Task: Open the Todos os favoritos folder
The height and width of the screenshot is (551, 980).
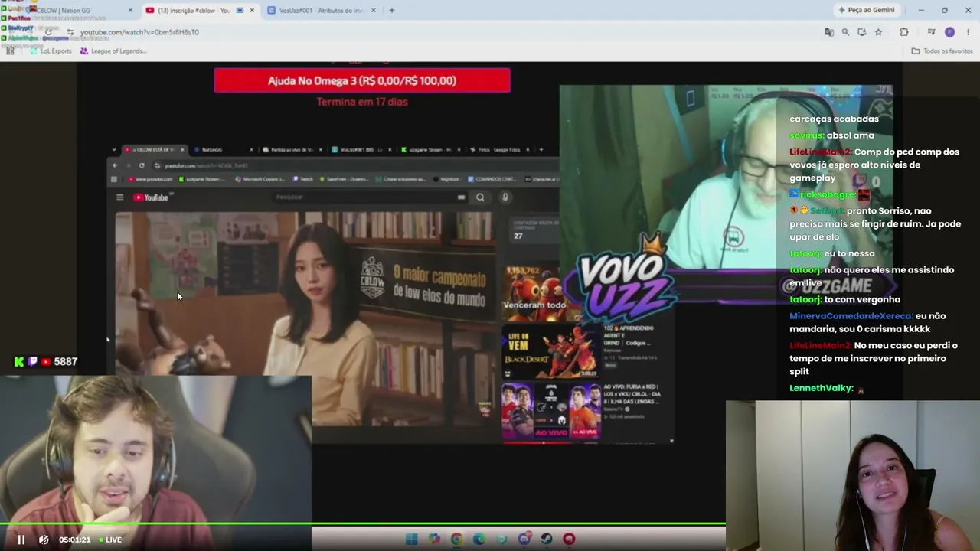Action: click(x=942, y=51)
